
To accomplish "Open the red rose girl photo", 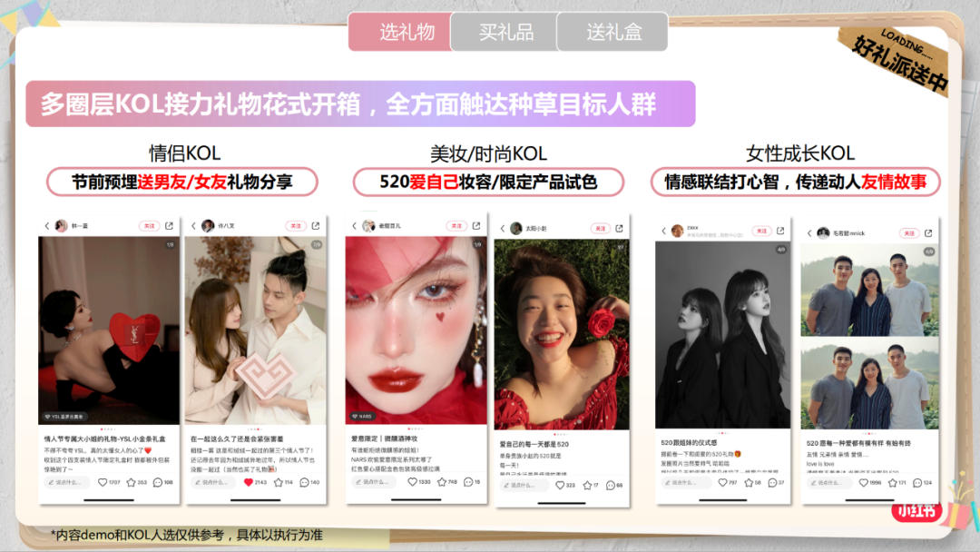I will coord(561,334).
